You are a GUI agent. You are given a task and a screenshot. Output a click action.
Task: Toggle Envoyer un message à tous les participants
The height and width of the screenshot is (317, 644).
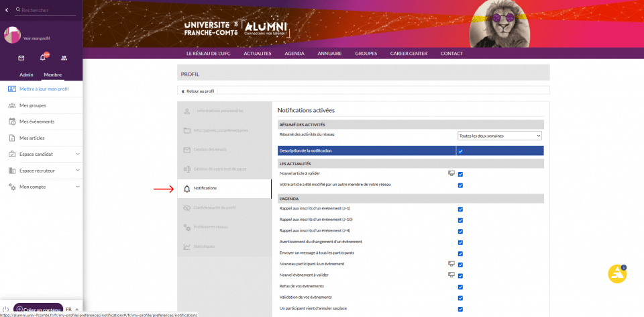(460, 253)
